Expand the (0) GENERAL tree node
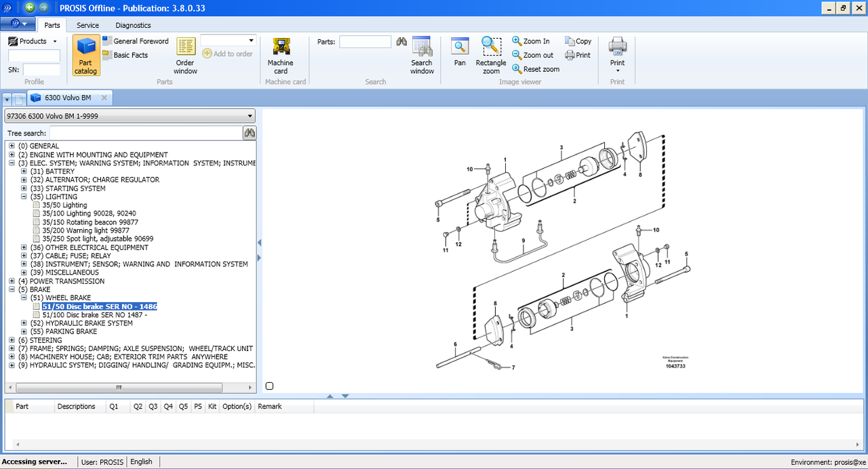This screenshot has width=868, height=469. 12,146
